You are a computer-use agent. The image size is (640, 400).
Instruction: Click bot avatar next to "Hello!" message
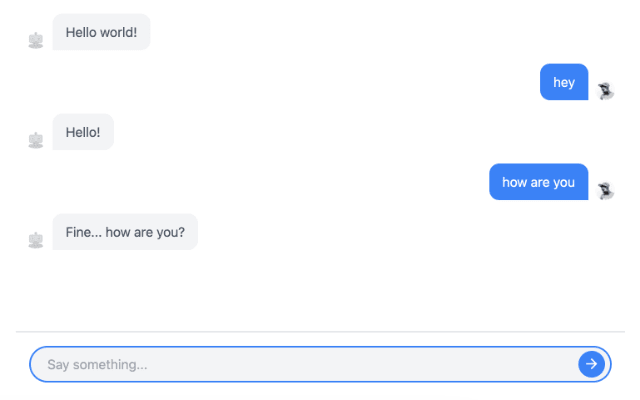36,140
